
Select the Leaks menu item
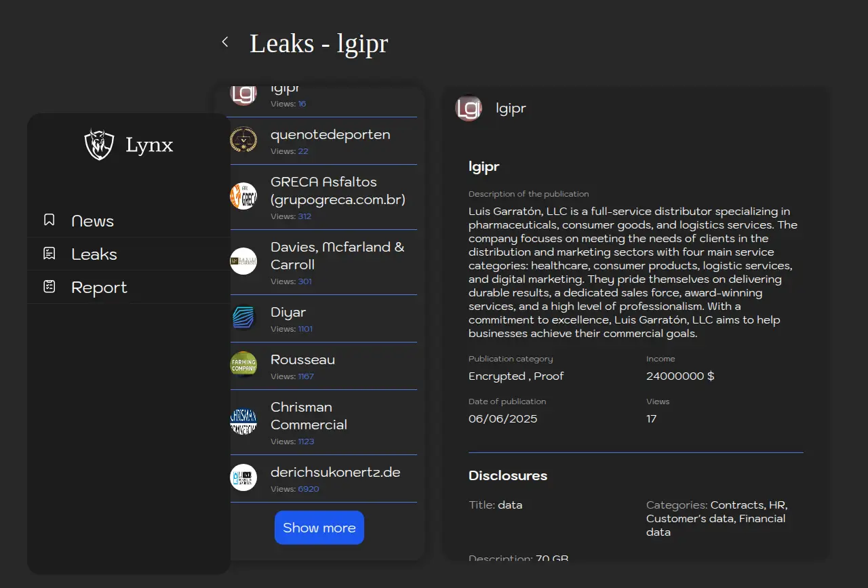94,254
